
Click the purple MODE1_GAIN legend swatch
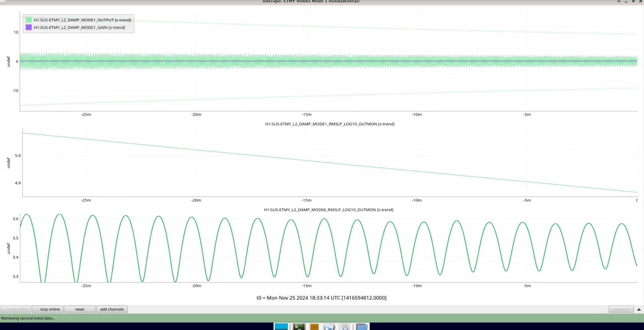[29, 27]
